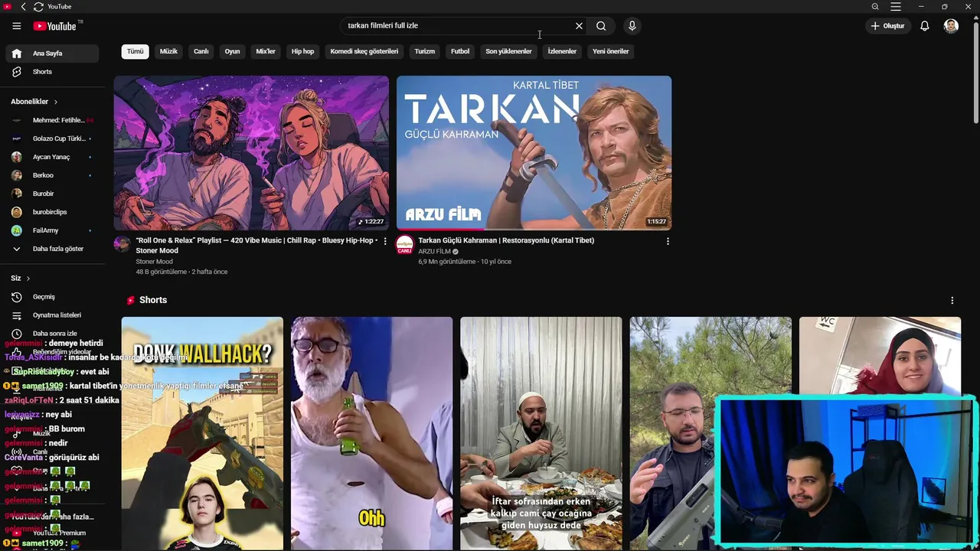
Task: Open the hamburger guide menu
Action: (16, 26)
